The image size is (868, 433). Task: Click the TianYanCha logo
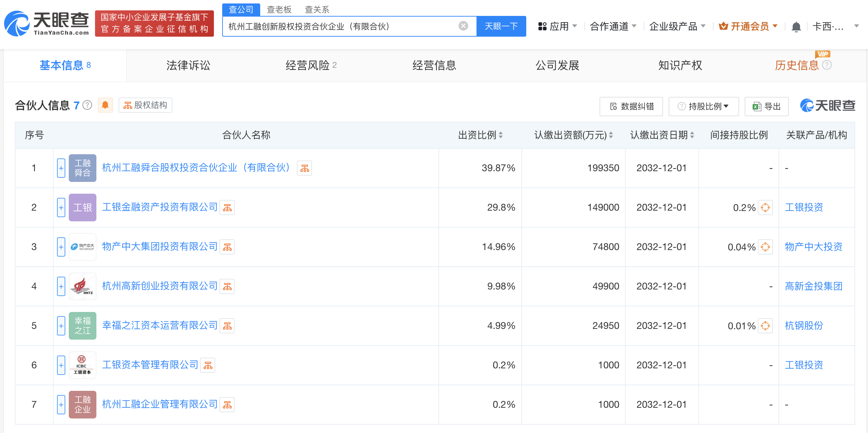pyautogui.click(x=47, y=24)
